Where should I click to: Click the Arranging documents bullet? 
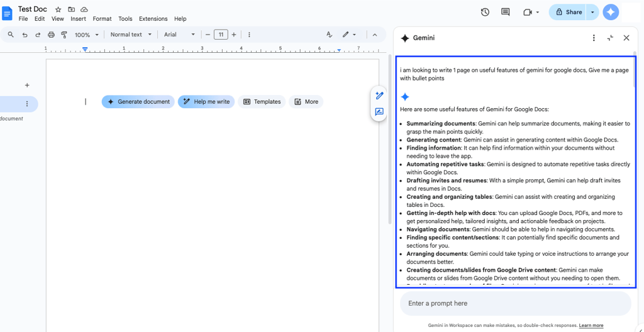[x=518, y=258]
